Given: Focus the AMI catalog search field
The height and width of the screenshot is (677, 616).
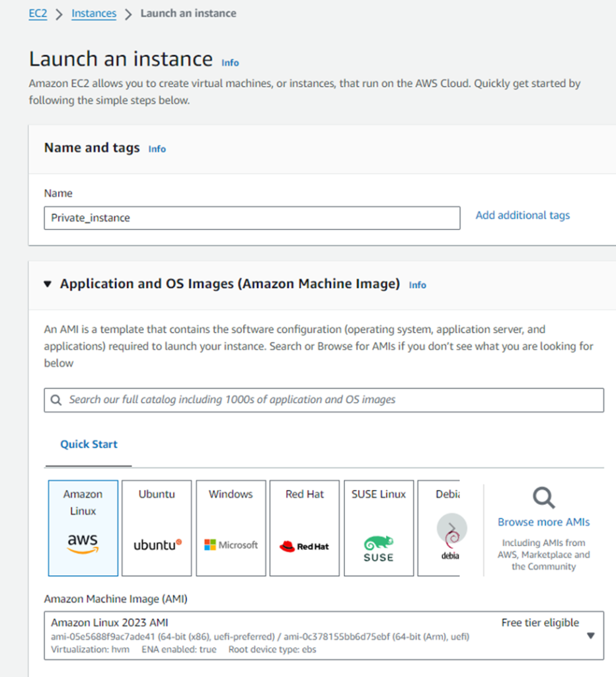Looking at the screenshot, I should coord(324,400).
